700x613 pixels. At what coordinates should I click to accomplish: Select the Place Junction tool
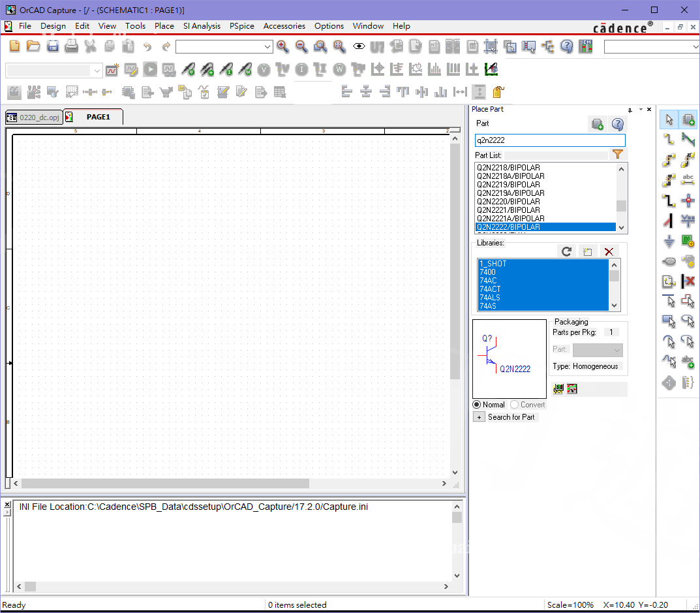(x=688, y=200)
